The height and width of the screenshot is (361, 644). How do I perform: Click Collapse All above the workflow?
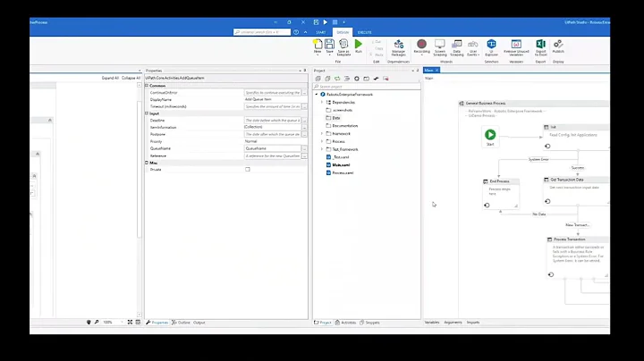point(131,78)
